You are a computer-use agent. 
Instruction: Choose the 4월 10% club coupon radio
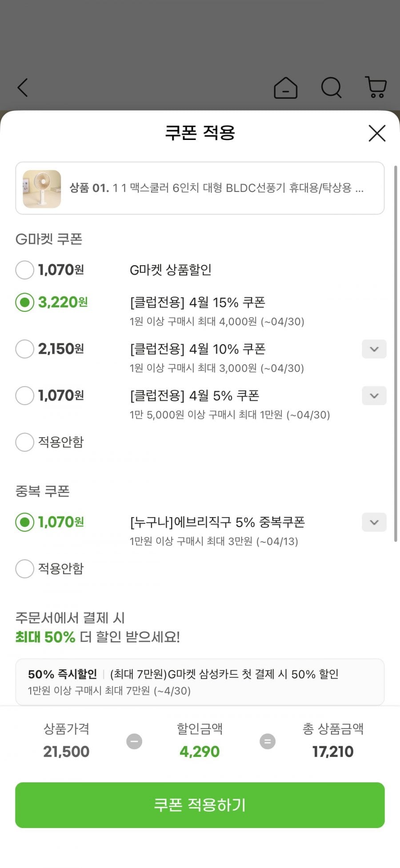pyautogui.click(x=25, y=349)
